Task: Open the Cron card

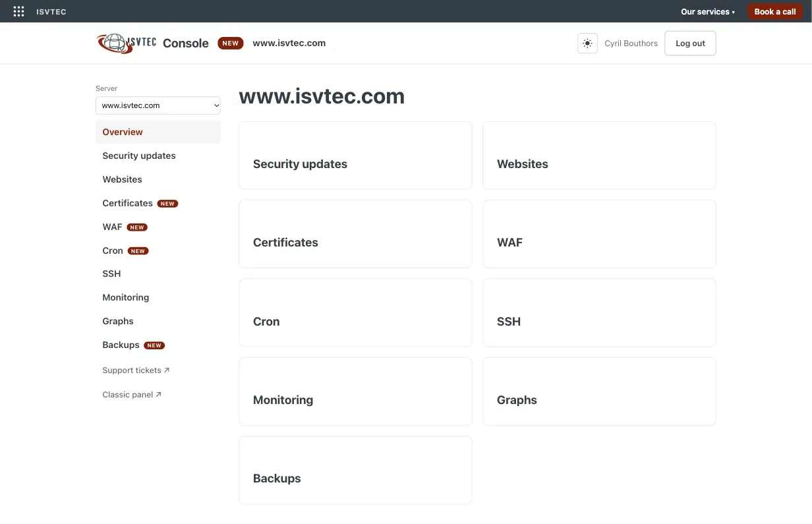Action: coord(355,312)
